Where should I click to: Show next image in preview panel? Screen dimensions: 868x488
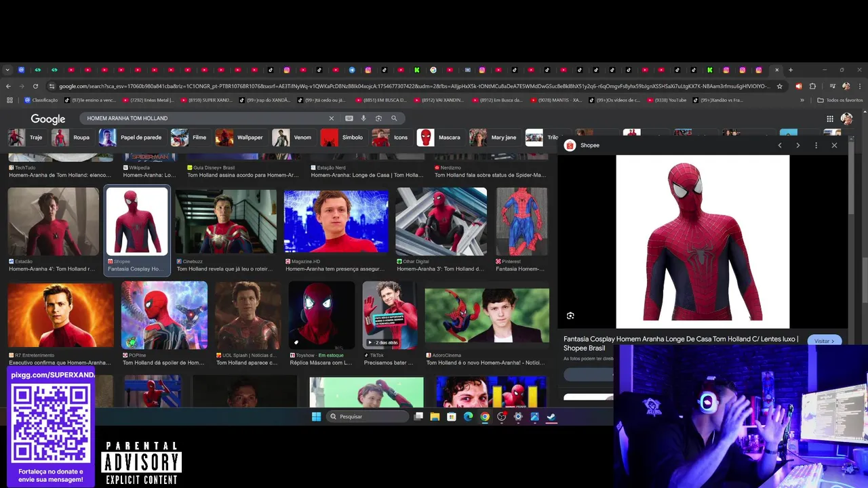[797, 145]
